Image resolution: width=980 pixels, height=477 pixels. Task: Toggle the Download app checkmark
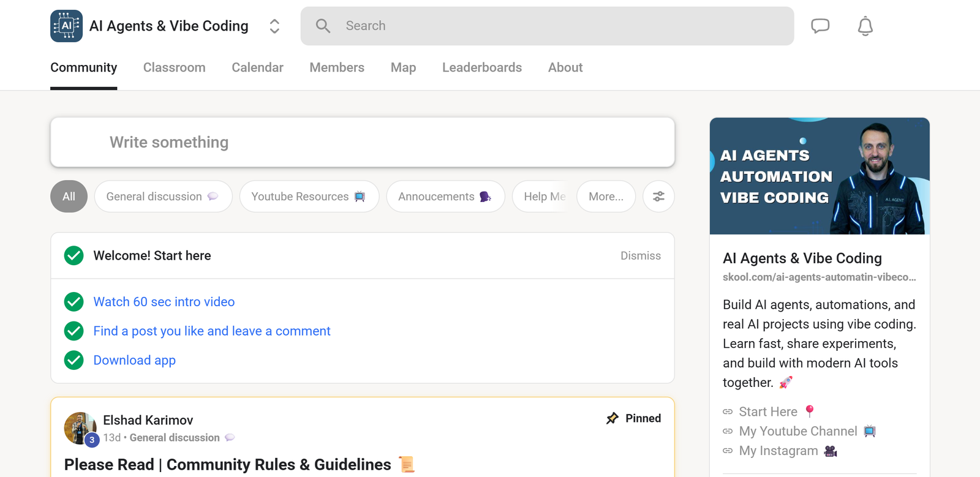[x=74, y=360]
